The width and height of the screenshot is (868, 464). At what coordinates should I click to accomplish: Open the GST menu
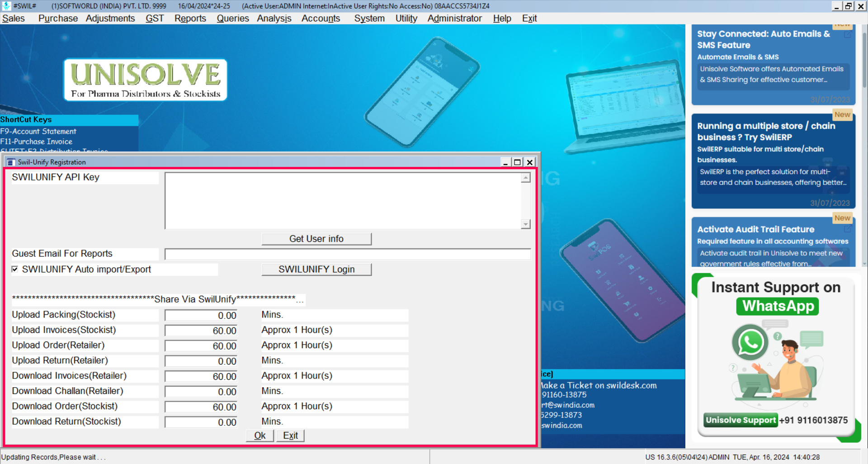pyautogui.click(x=155, y=19)
